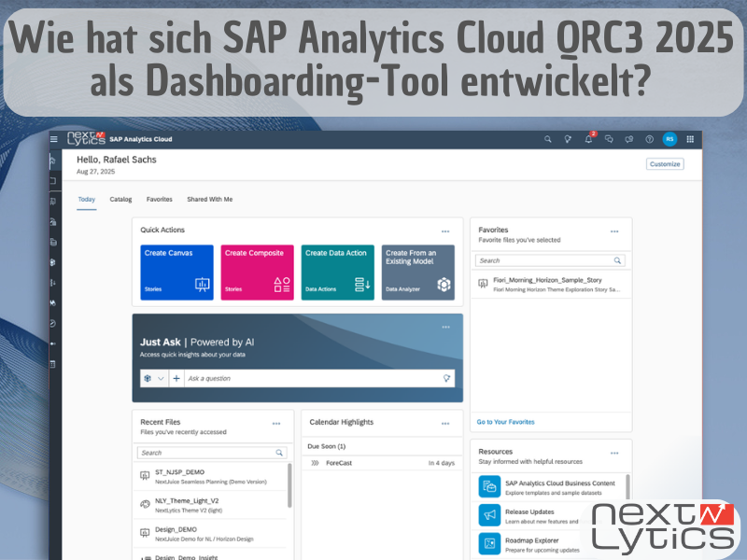Image resolution: width=747 pixels, height=560 pixels.
Task: Switch to the Catalog tab
Action: (x=120, y=199)
